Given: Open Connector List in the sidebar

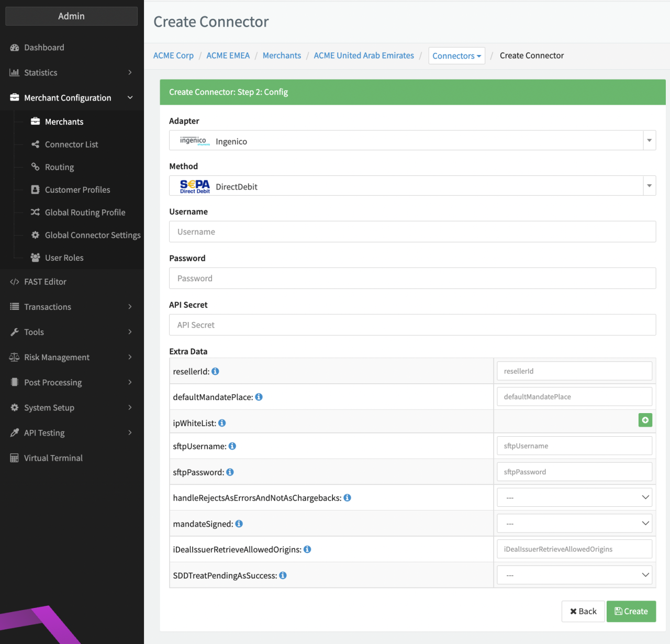Looking at the screenshot, I should click(x=71, y=145).
